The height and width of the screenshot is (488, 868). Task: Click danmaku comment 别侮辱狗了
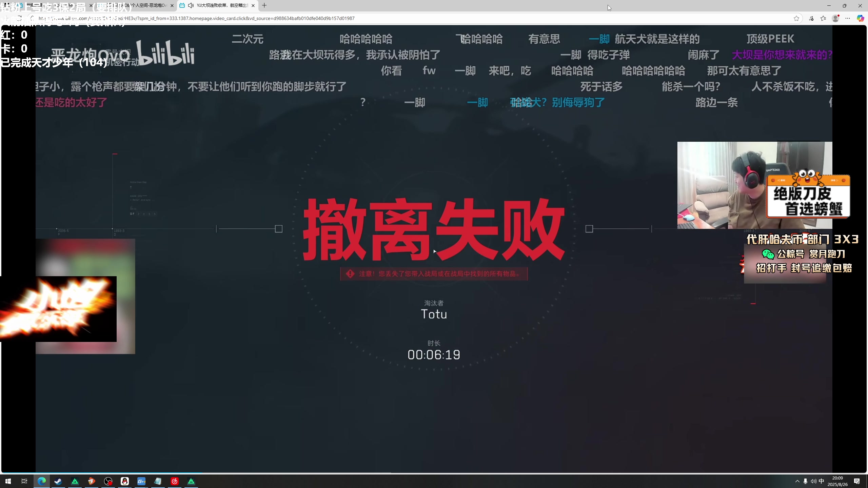tap(578, 102)
